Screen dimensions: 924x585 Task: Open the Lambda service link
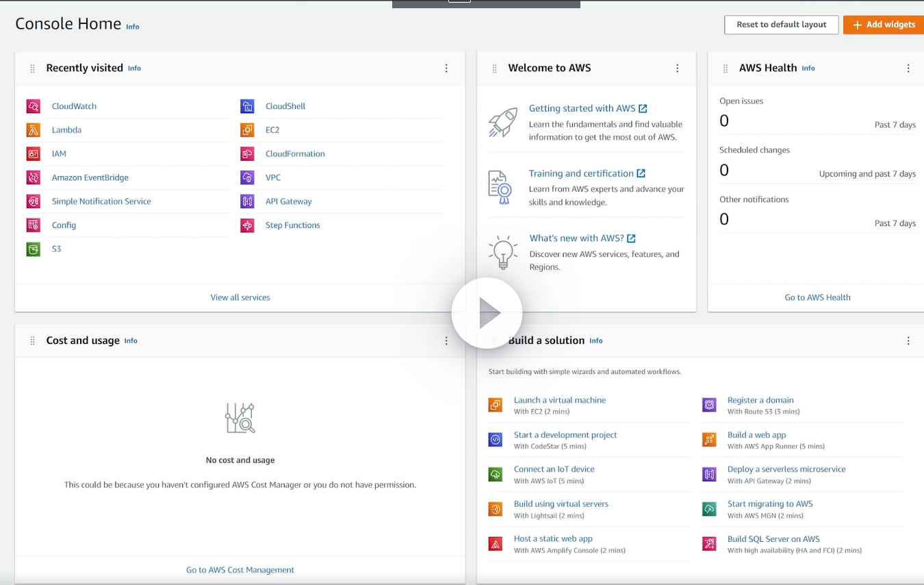pyautogui.click(x=66, y=130)
